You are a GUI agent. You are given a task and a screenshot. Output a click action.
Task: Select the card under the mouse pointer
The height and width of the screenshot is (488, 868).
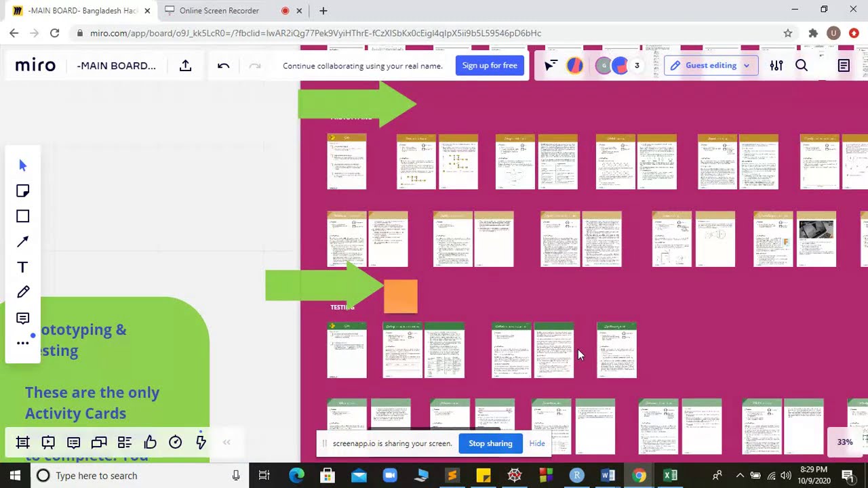coord(554,350)
